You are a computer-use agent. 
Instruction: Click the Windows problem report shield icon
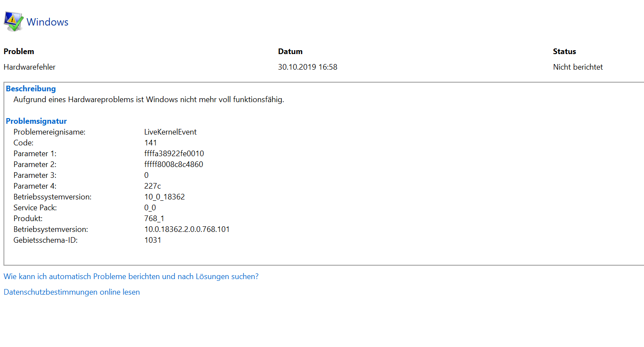[13, 22]
